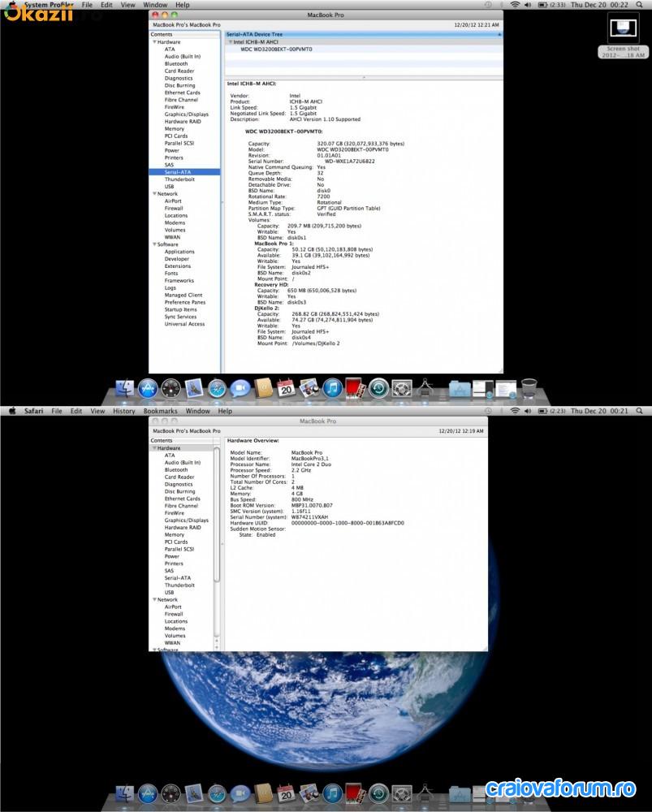Open Spotlight search beside the 00:21 clock
The image size is (652, 812).
[640, 411]
